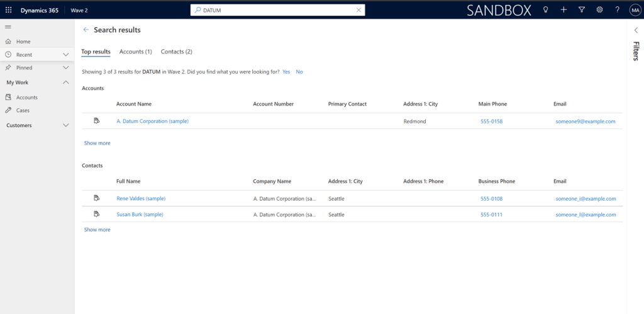
Task: Click the help question mark icon
Action: click(617, 10)
